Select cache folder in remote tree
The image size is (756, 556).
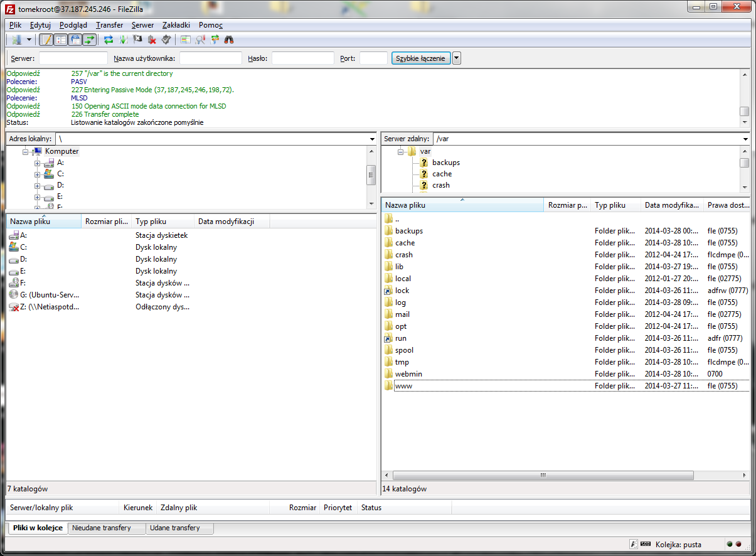(442, 174)
